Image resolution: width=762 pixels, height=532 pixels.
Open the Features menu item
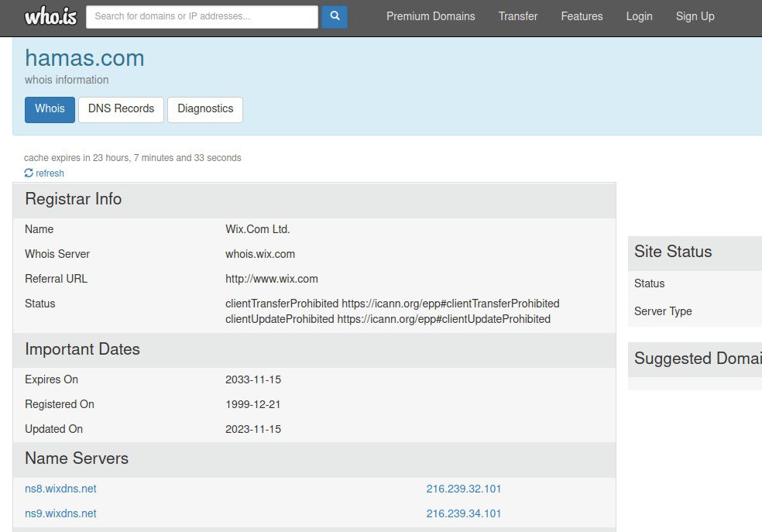(x=582, y=16)
